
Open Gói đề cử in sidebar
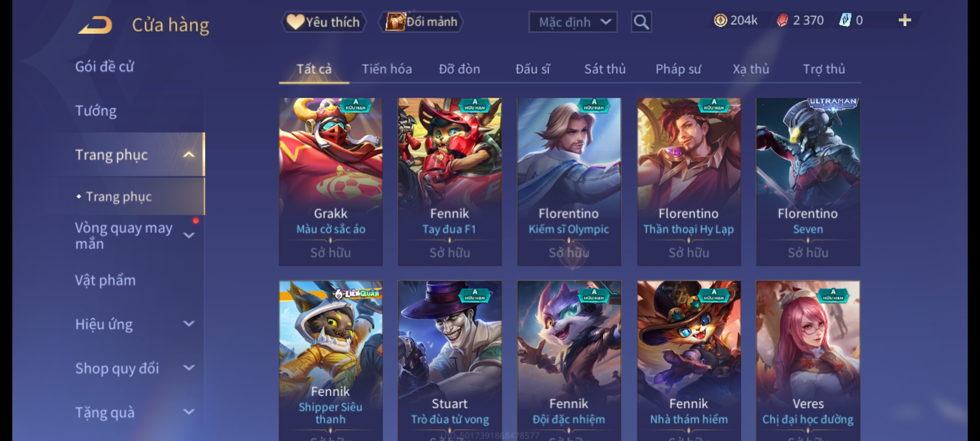click(x=105, y=67)
